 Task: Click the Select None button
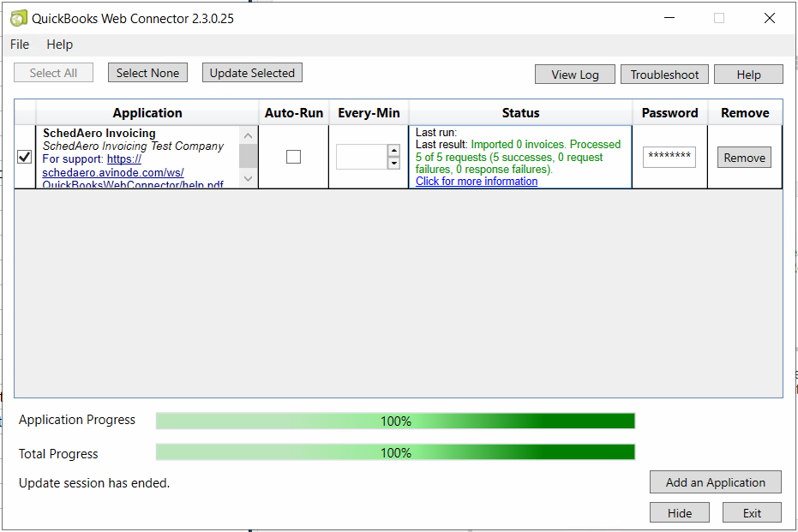click(147, 73)
